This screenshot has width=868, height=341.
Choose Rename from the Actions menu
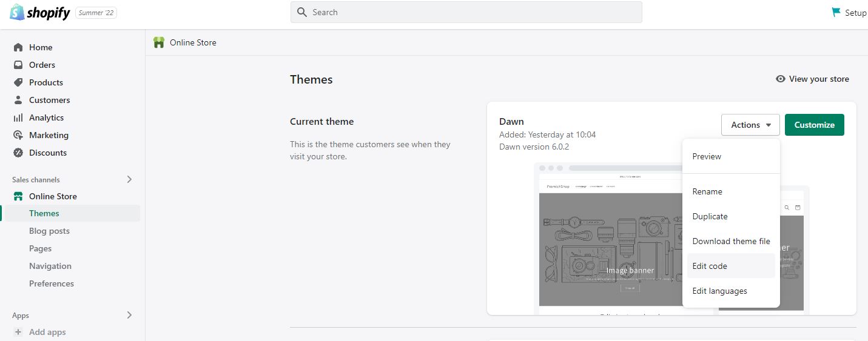click(x=731, y=191)
